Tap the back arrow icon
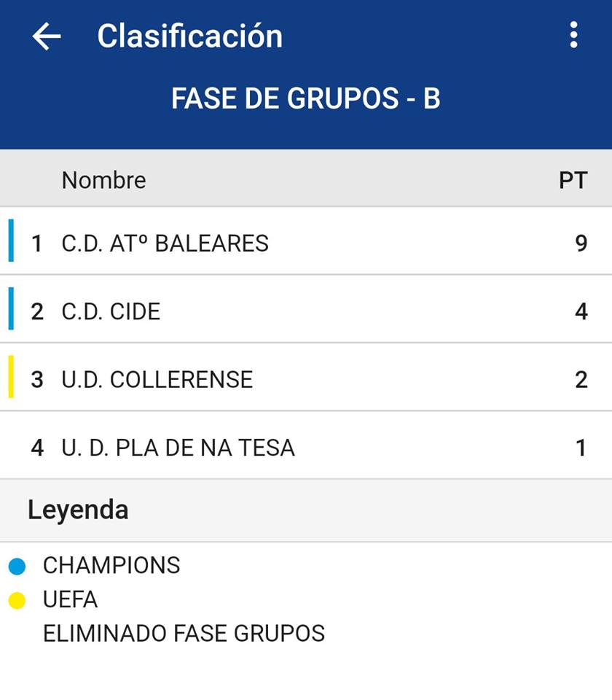 pos(47,36)
